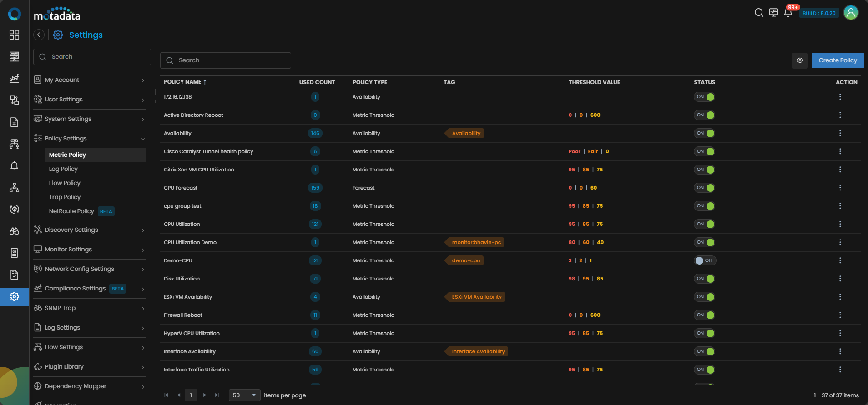Screen dimensions: 868x405
Task: Open the dashboard grid icon in sidebar
Action: 15,35
